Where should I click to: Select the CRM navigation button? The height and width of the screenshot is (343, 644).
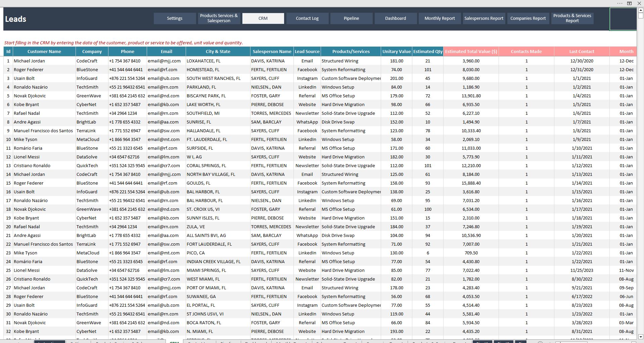click(263, 18)
